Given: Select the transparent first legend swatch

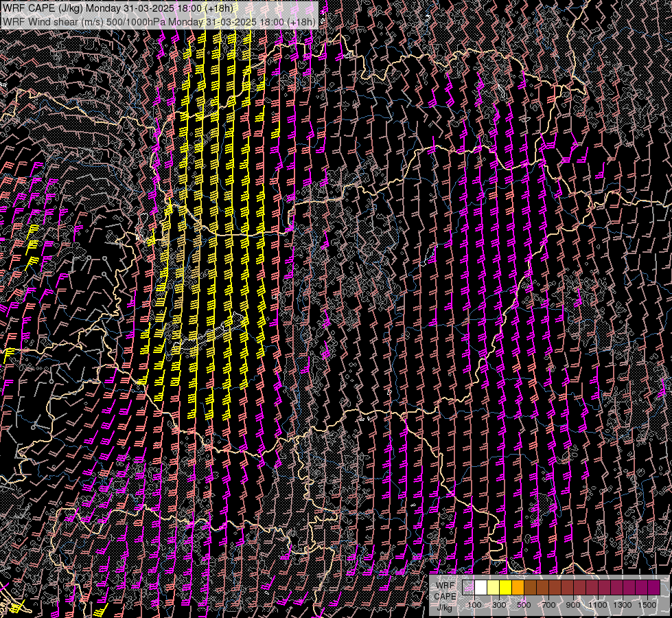Looking at the screenshot, I should click(468, 587).
